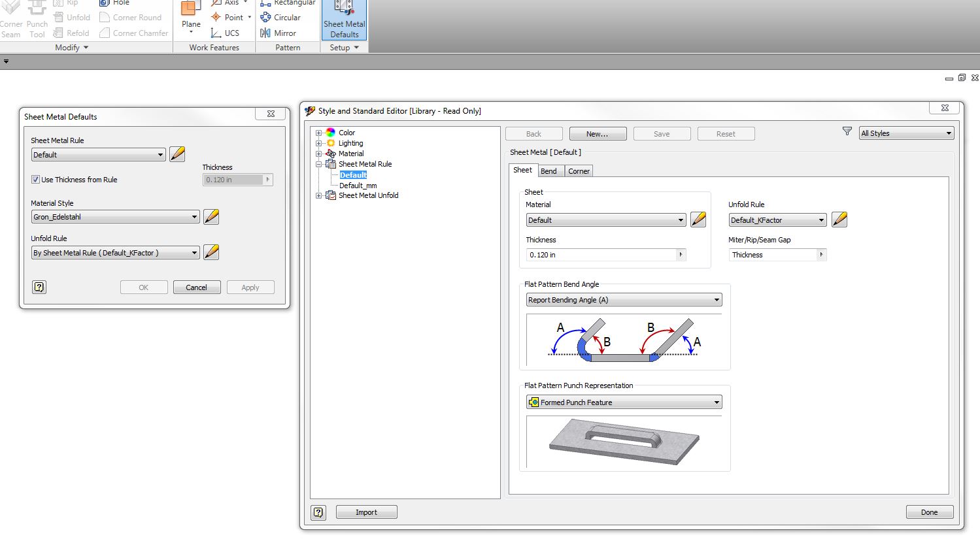The width and height of the screenshot is (980, 556).
Task: Open the Material dropdown on Sheet tab
Action: coord(606,220)
